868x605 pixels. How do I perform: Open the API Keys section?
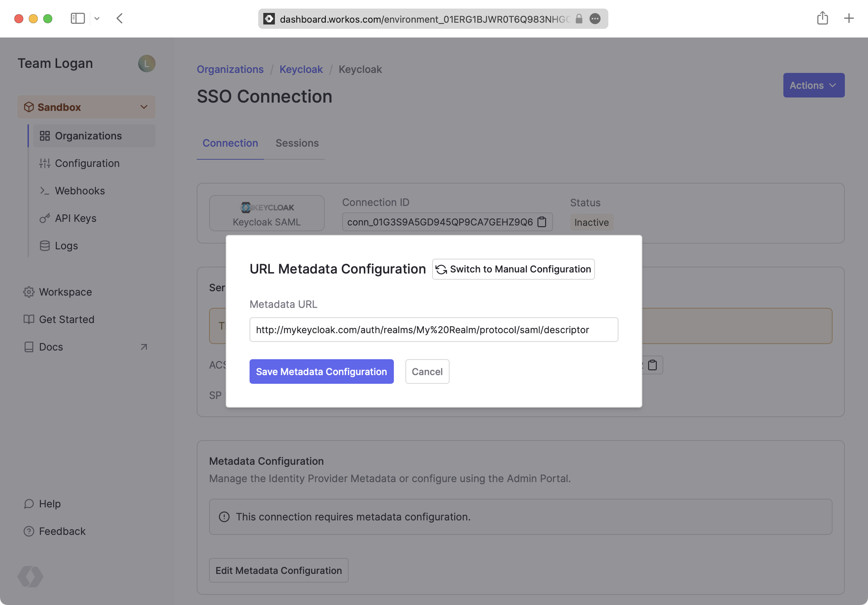pyautogui.click(x=75, y=218)
